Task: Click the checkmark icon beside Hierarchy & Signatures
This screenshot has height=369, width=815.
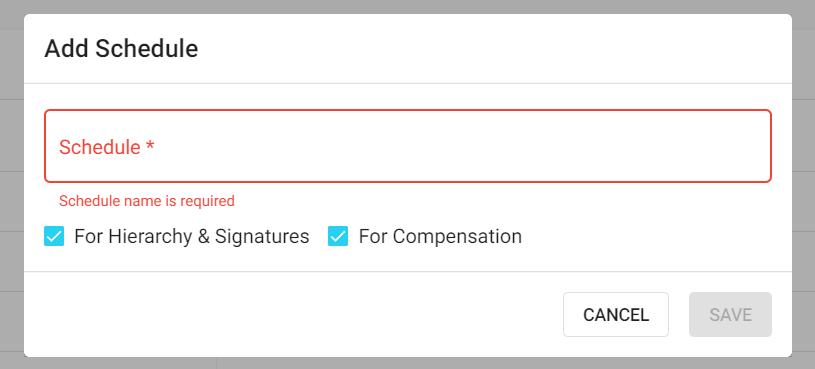Action: tap(54, 236)
